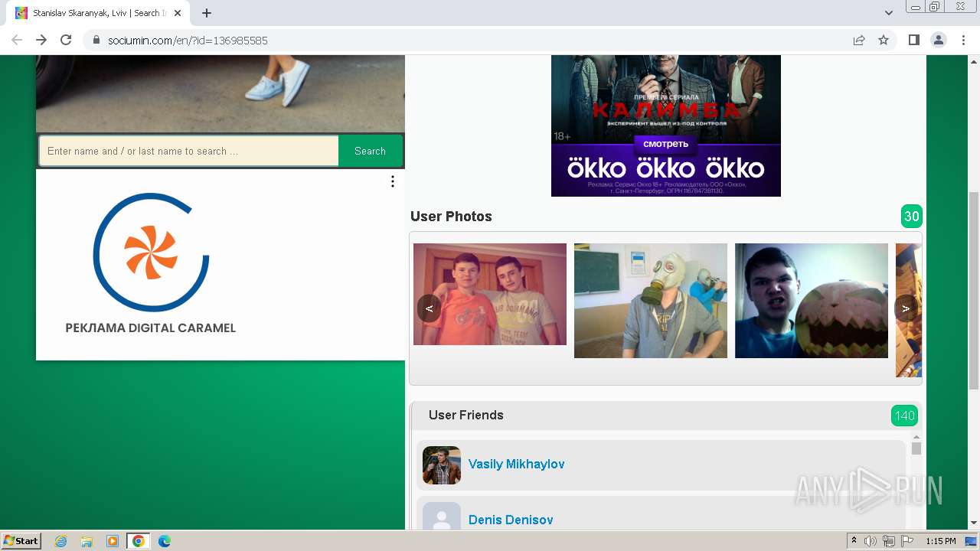Close the Stanislav Skaranyak tab
The image size is (980, 551).
179,13
